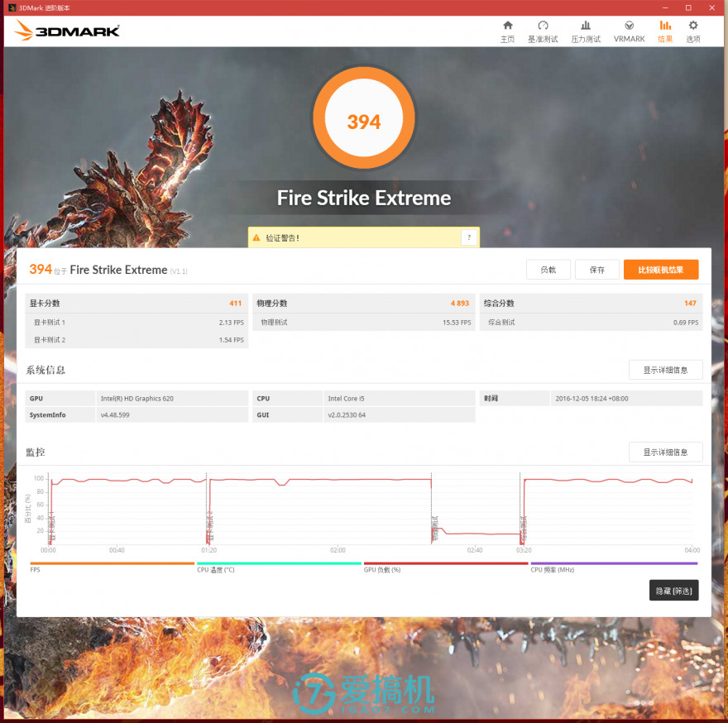This screenshot has width=728, height=723.
Task: Click Hide filter (隐藏 [筛选]) button
Action: tap(673, 591)
